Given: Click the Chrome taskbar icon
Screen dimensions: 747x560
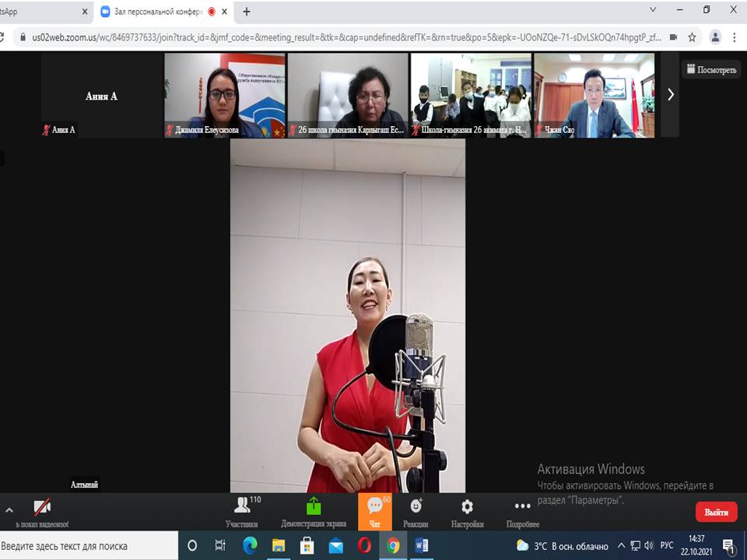Looking at the screenshot, I should (393, 546).
